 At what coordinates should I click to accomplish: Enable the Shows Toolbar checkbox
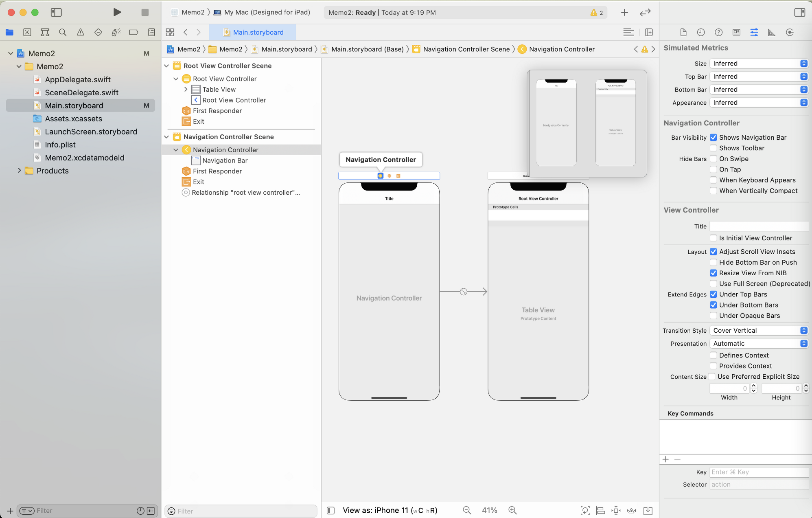(x=714, y=148)
